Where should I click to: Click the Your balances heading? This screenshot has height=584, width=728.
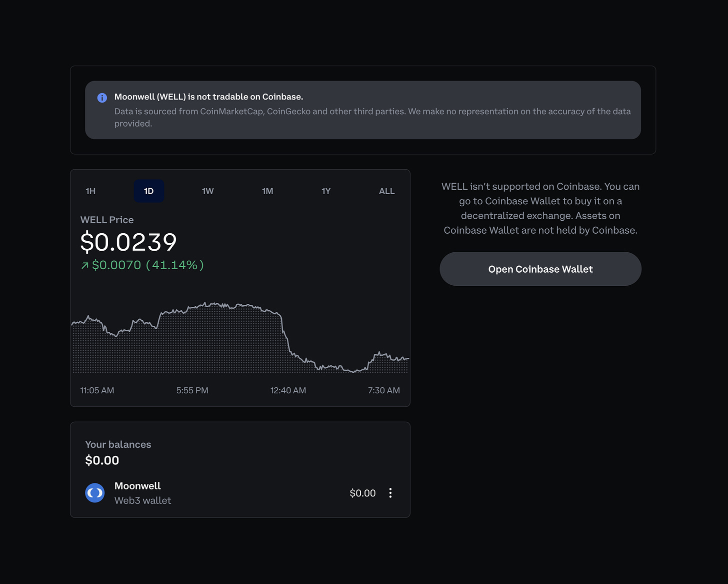click(118, 444)
